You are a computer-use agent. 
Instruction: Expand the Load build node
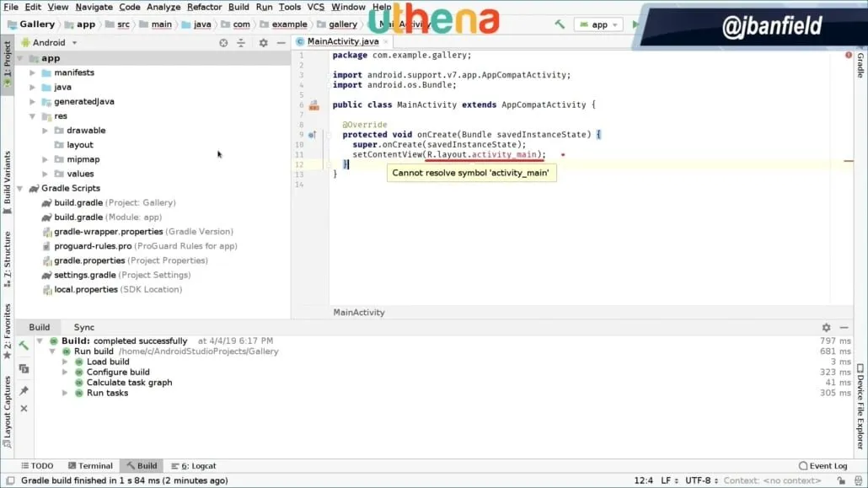coord(65,362)
